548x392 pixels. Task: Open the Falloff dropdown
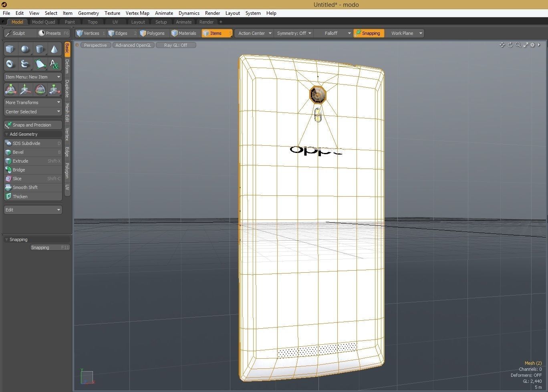(333, 33)
